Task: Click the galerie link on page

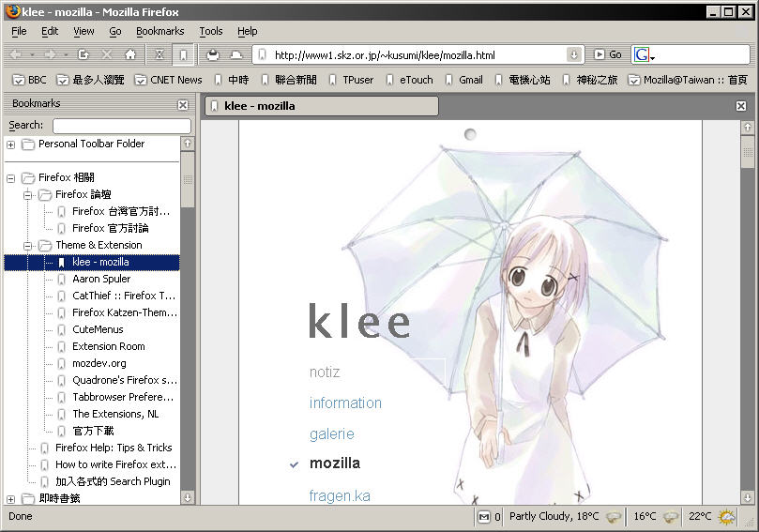Action: point(331,433)
